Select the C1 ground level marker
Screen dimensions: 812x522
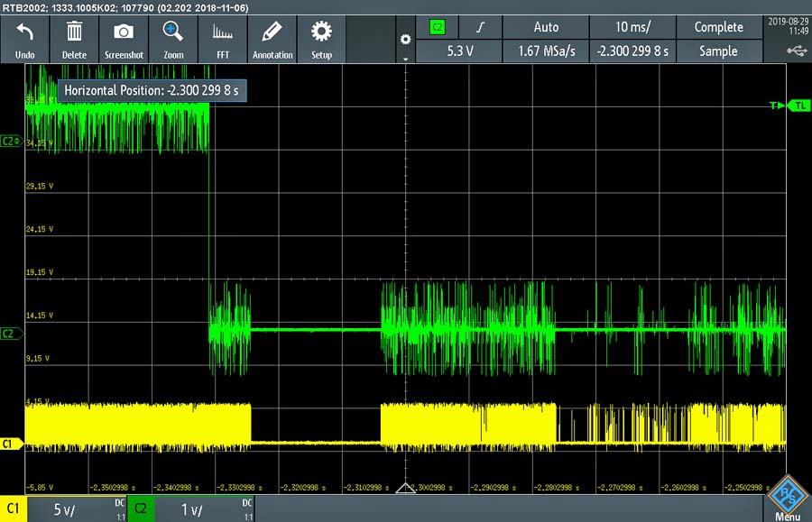12,444
